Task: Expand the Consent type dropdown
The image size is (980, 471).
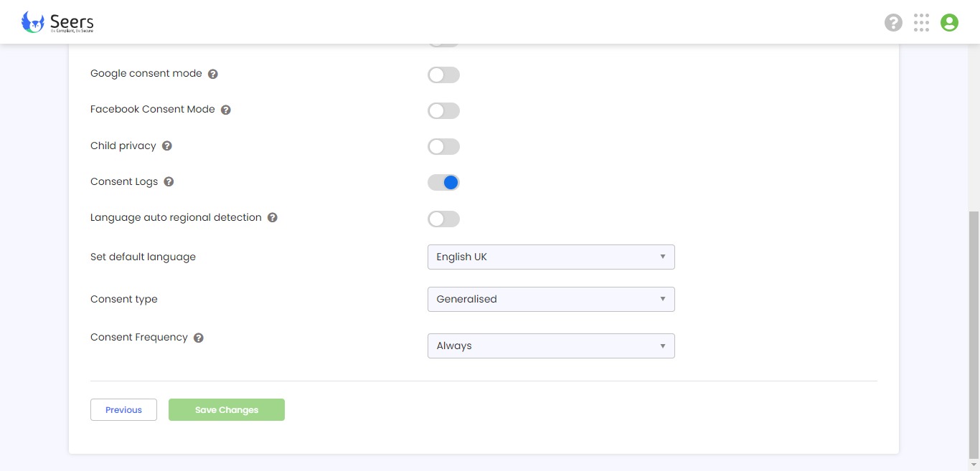Action: 550,299
